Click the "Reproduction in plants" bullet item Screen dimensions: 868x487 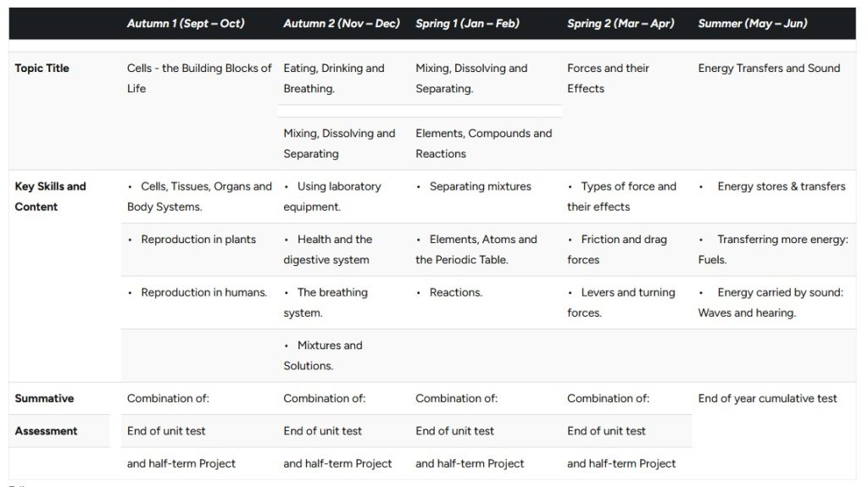pos(198,240)
